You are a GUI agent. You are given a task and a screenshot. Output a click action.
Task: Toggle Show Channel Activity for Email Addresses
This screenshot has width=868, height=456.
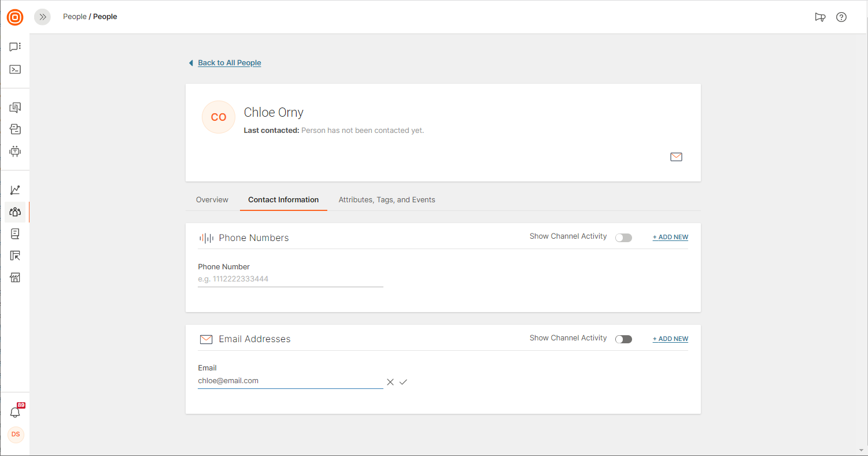coord(623,339)
